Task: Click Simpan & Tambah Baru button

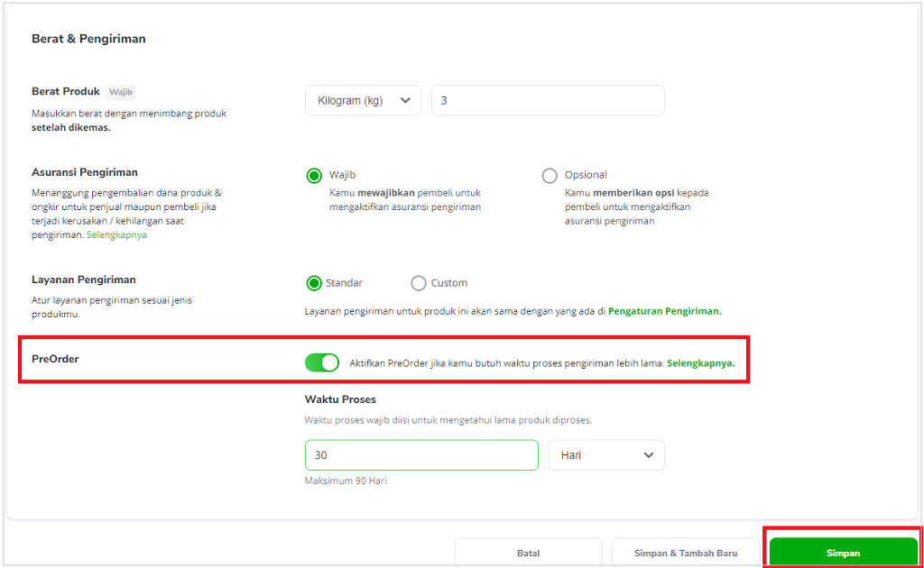Action: 686,553
